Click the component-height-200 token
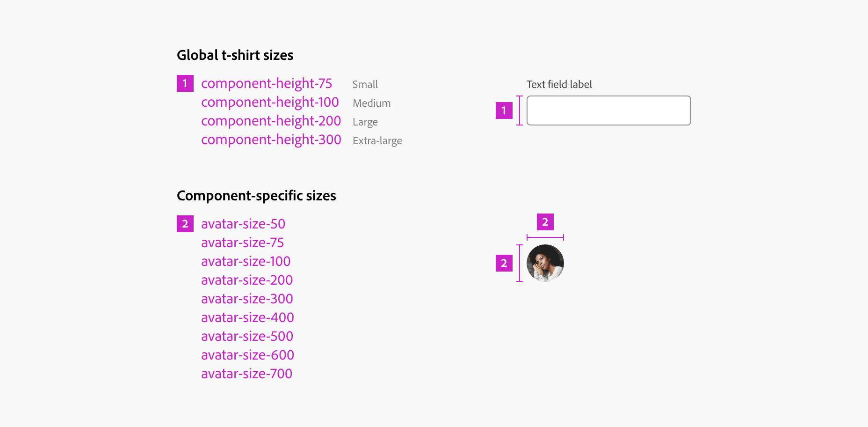Screen dimensions: 868x427 [271, 121]
